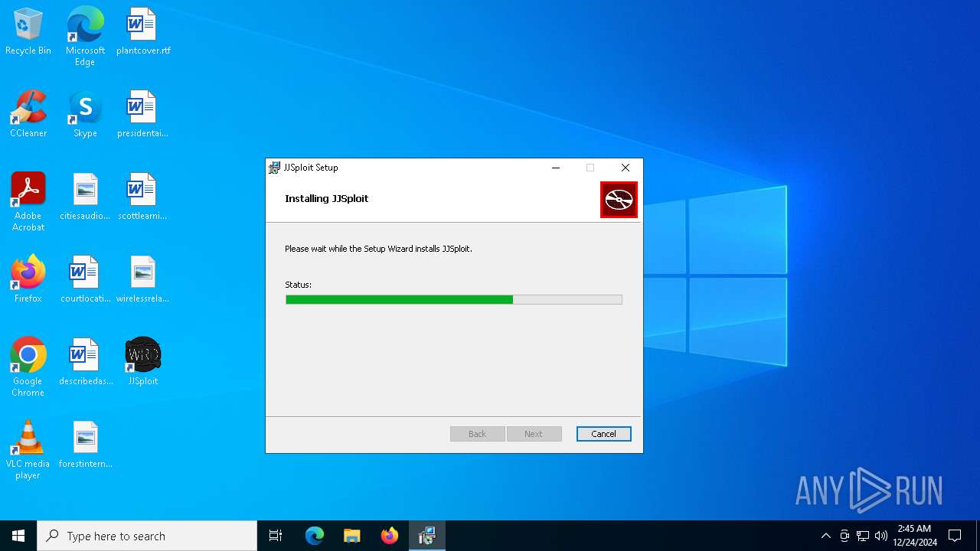Click the 'Status:' label

[x=299, y=285]
